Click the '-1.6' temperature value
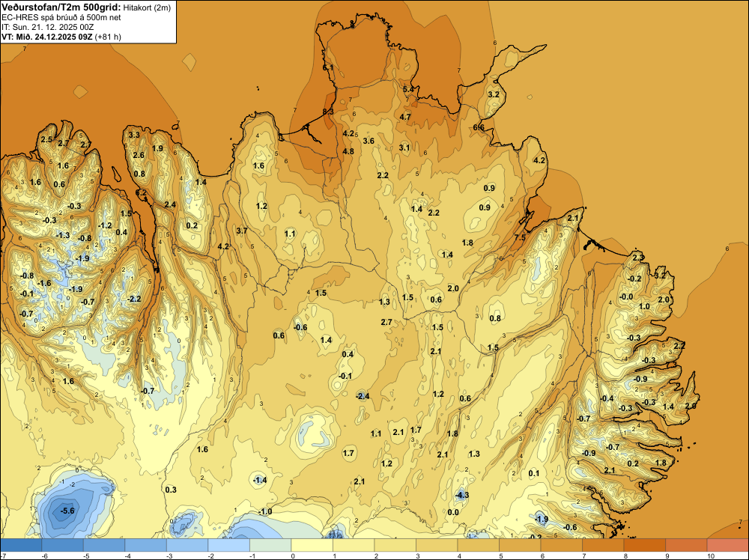 pyautogui.click(x=44, y=283)
